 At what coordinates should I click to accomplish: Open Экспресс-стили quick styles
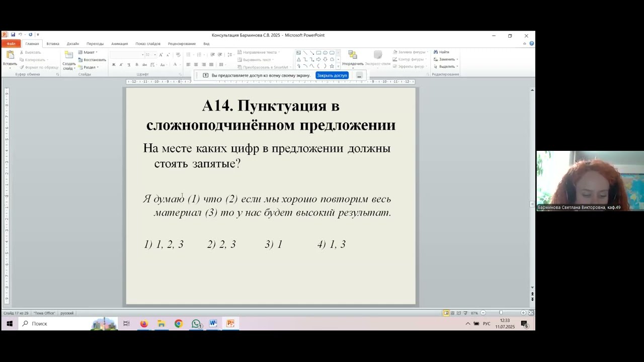tap(378, 58)
